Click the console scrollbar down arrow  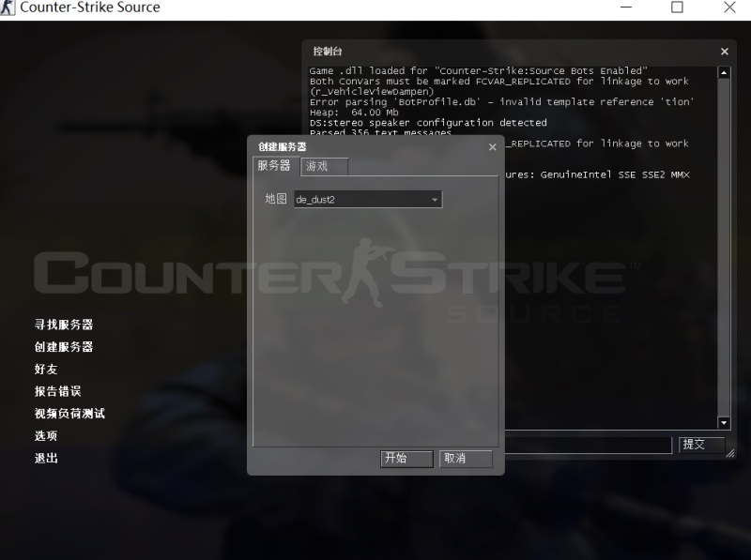pos(724,423)
